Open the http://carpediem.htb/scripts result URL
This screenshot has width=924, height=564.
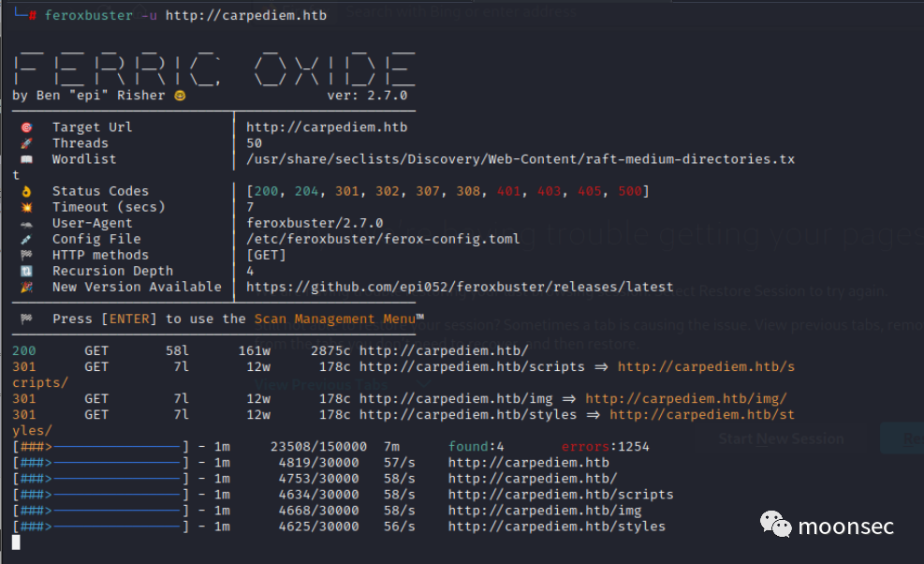[472, 367]
